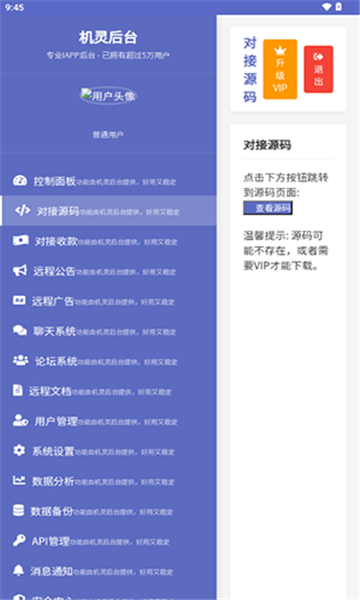
Task: Click the Wi-Fi icon in status bar
Action: click(326, 7)
